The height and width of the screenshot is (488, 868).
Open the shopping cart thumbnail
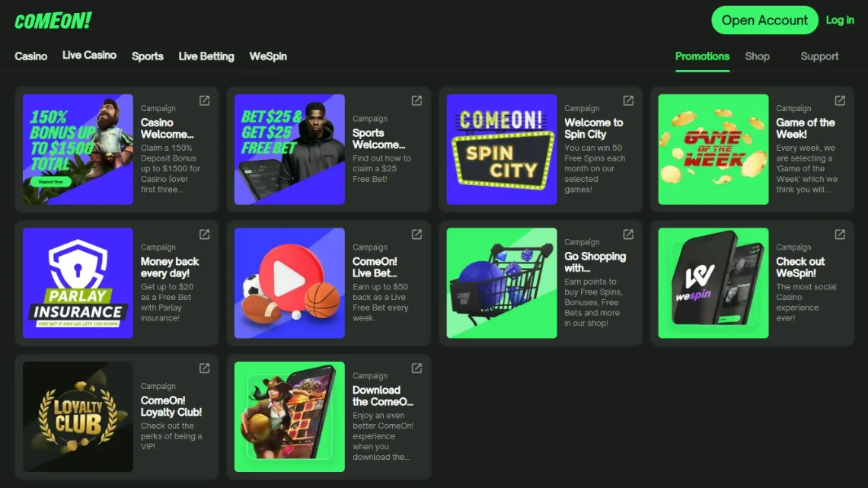(x=502, y=283)
